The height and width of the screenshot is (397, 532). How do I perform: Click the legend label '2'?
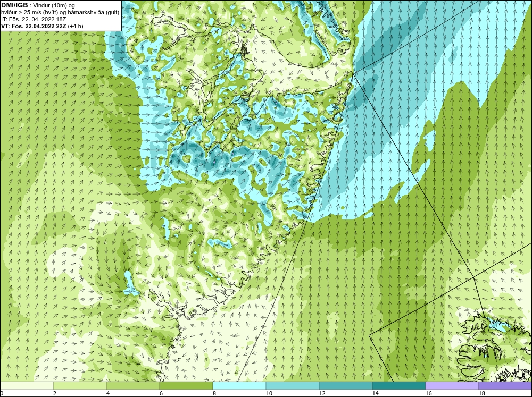pos(55,394)
